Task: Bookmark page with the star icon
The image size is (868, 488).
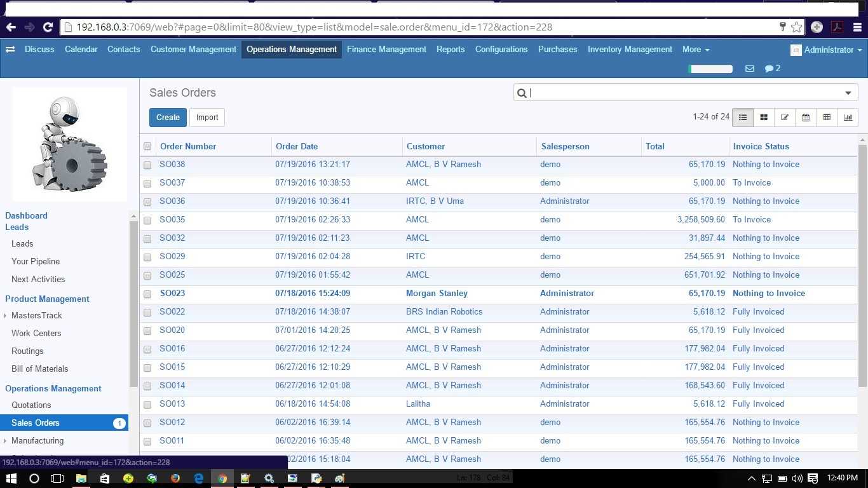Action: [797, 27]
